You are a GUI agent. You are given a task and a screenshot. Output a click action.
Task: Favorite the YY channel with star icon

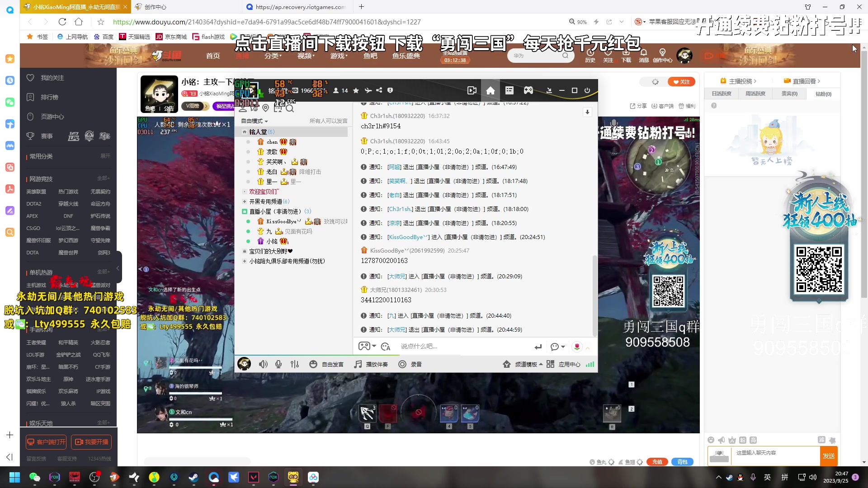tap(356, 90)
